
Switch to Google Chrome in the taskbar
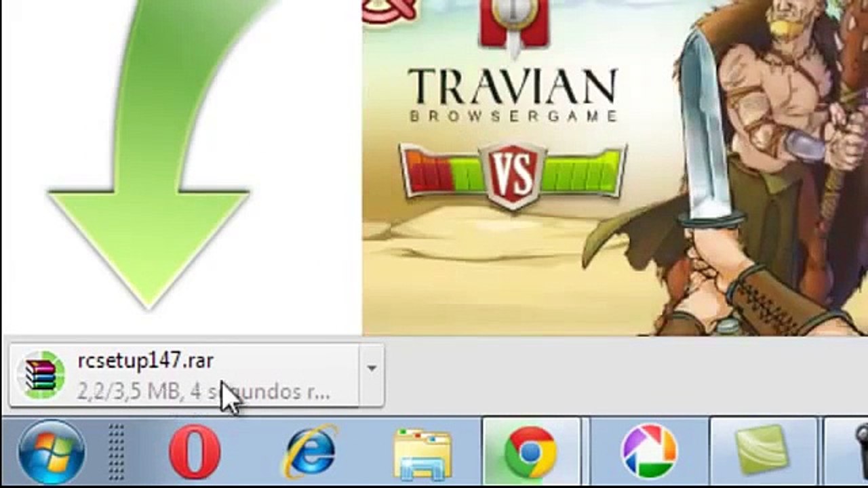point(531,451)
